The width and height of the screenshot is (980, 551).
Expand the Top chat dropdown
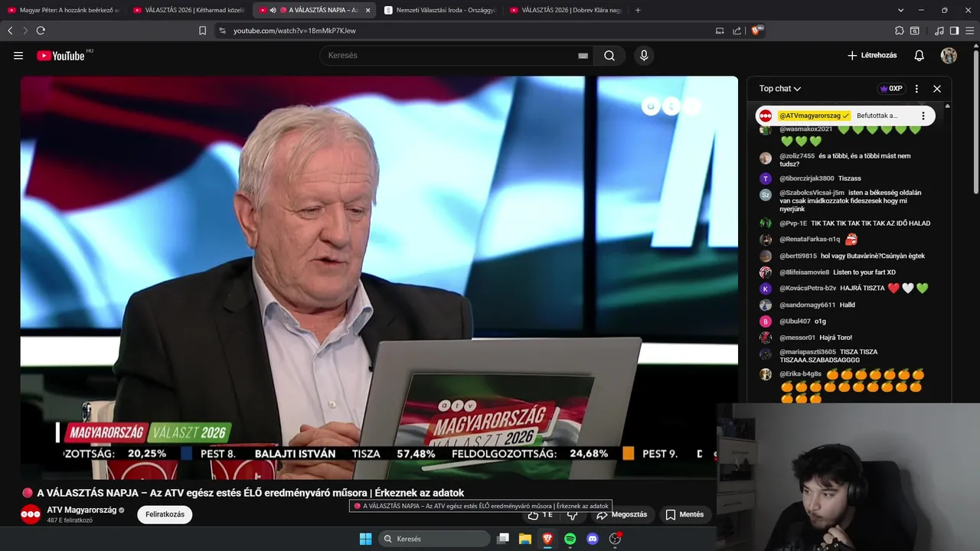click(x=779, y=89)
